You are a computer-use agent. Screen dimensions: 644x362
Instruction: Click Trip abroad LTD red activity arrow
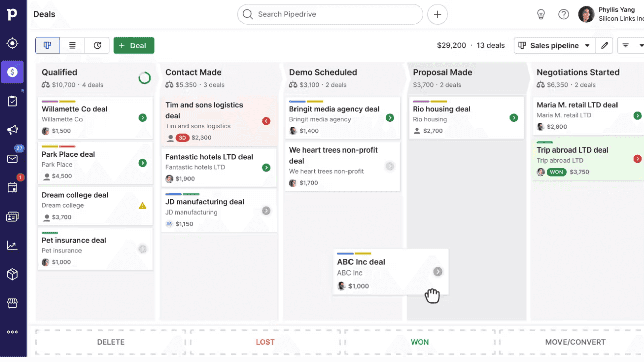638,159
